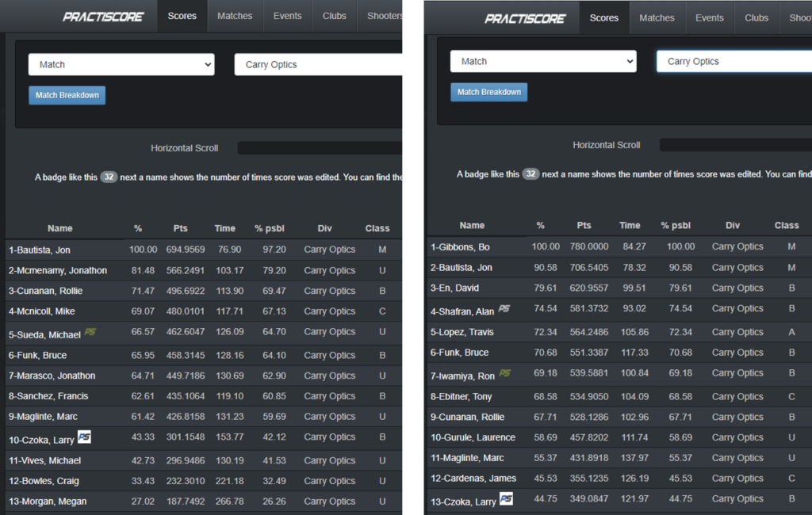Click green PS badge beside Sueda, Michael
The height and width of the screenshot is (515, 812).
90,331
